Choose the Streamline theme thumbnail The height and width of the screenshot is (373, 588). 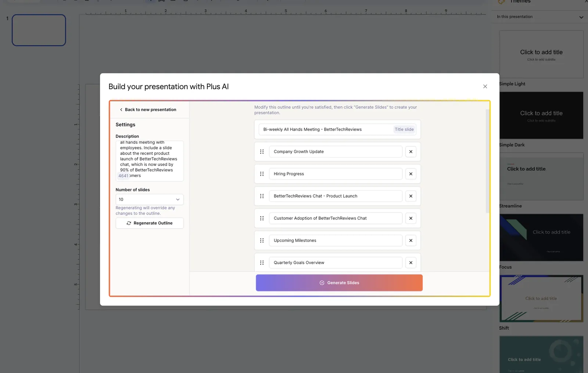(541, 177)
